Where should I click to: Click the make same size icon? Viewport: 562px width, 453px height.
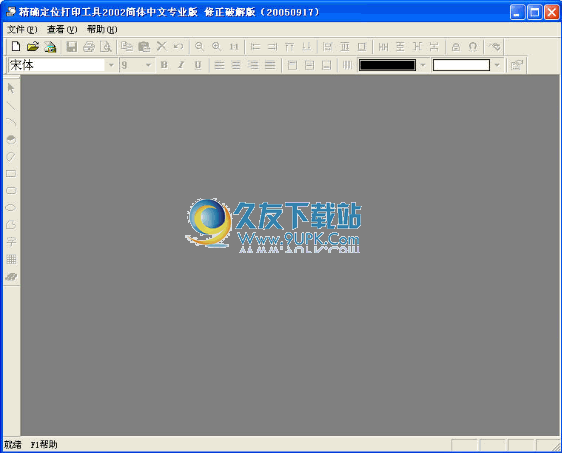362,47
